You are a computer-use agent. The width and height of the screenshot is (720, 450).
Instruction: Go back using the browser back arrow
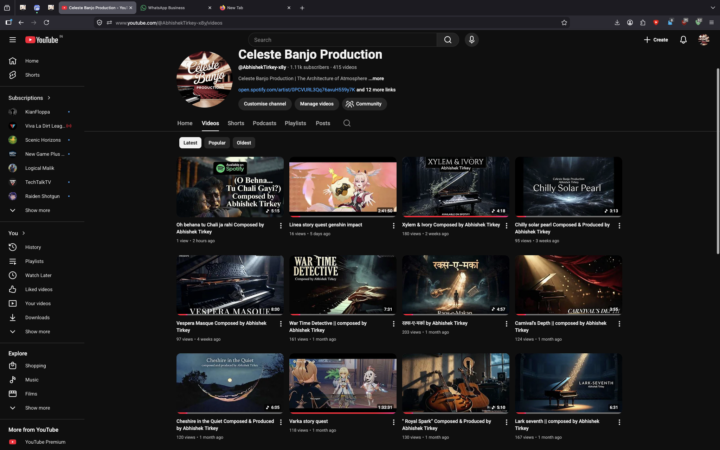click(21, 22)
